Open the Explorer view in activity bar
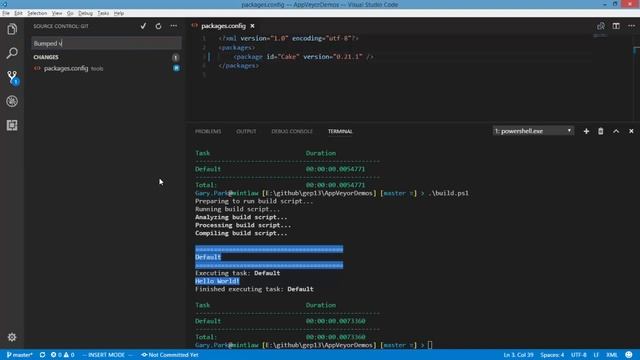 pyautogui.click(x=12, y=29)
